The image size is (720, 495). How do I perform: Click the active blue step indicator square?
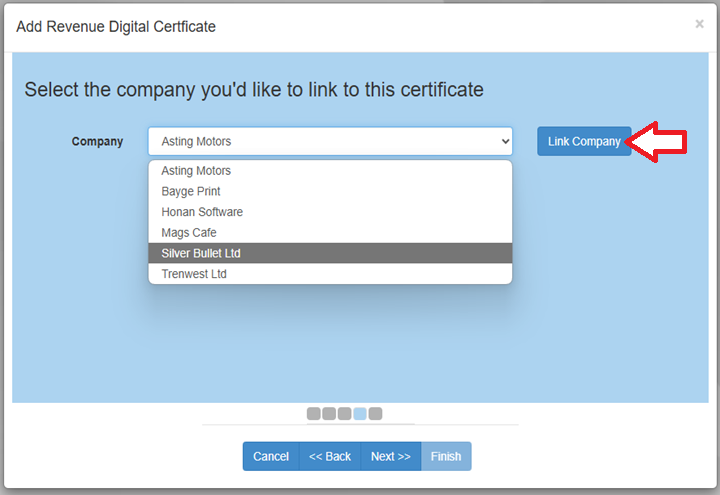pyautogui.click(x=360, y=413)
